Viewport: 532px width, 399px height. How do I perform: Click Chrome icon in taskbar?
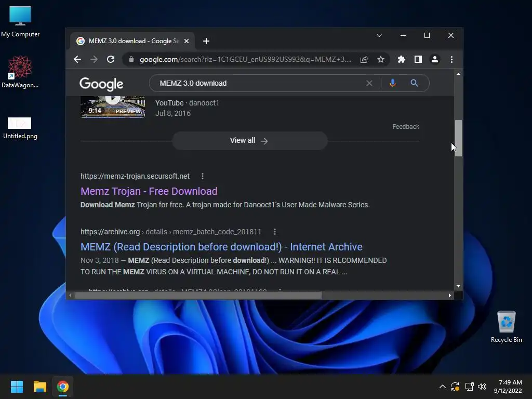[x=63, y=387]
